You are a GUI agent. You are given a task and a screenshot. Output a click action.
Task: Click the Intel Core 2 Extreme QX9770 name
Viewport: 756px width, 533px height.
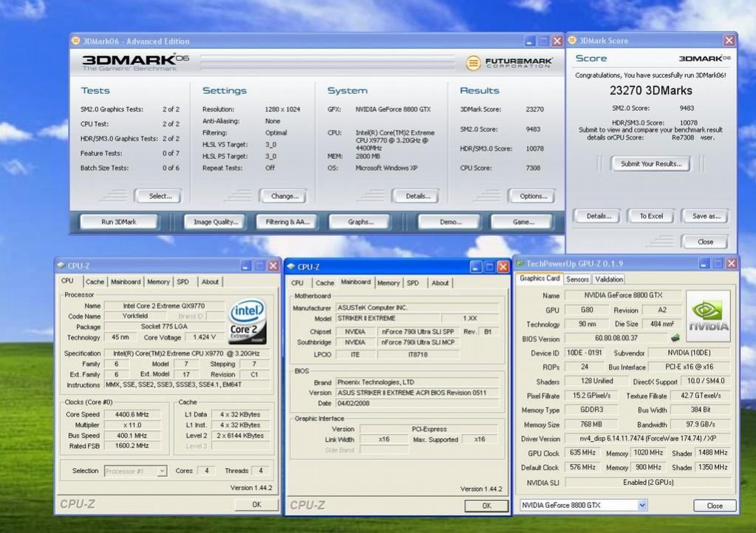point(164,306)
